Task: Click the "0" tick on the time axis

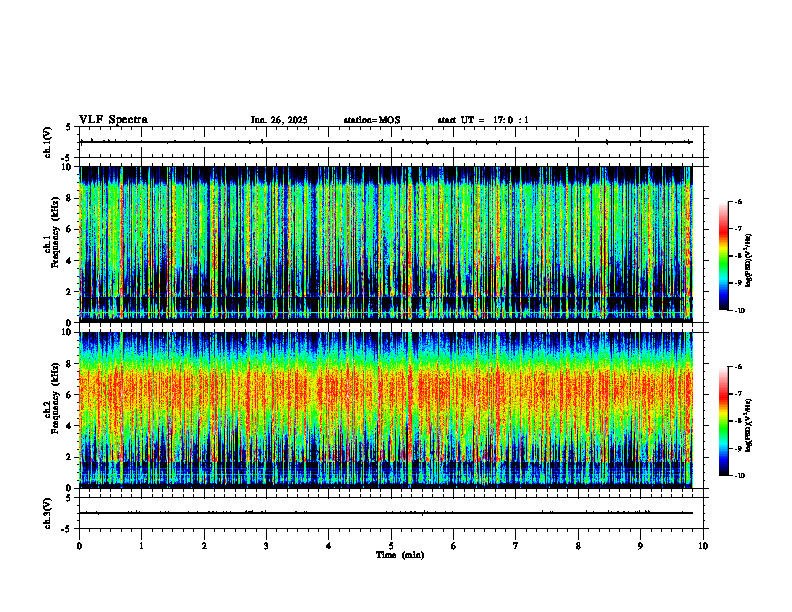Action: [79, 546]
